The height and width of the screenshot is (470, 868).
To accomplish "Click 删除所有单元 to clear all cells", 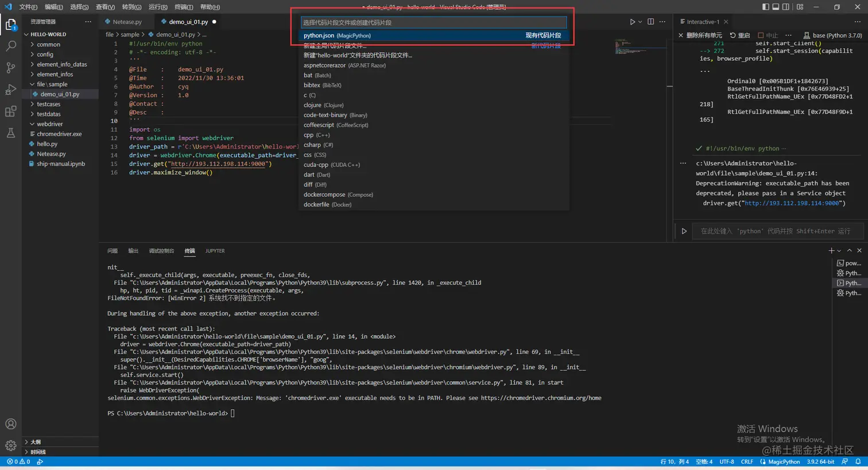I will click(700, 35).
